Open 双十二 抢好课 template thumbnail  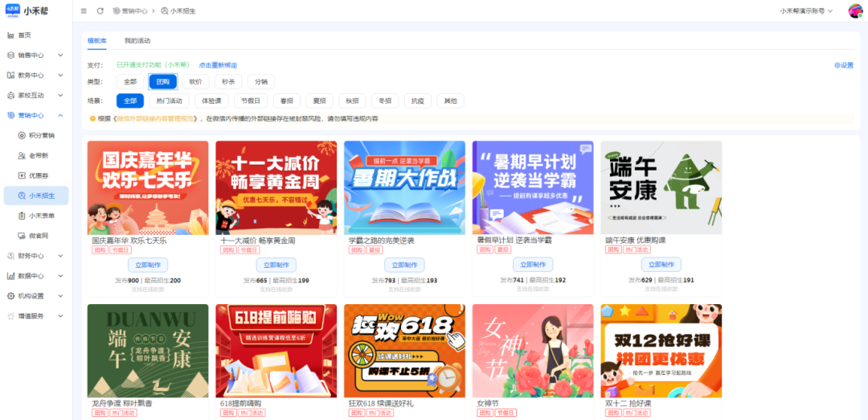coord(661,351)
